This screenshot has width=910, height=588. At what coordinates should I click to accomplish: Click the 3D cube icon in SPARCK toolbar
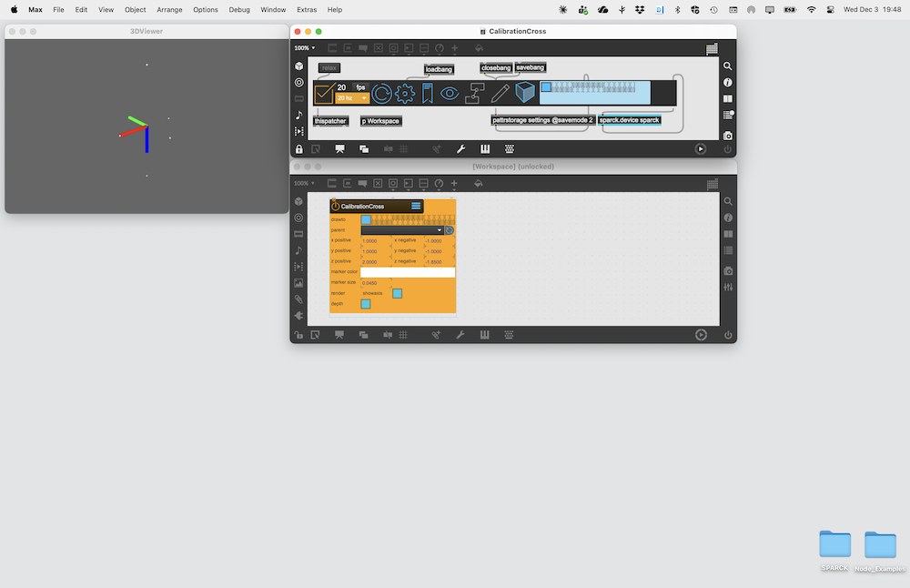tap(525, 93)
